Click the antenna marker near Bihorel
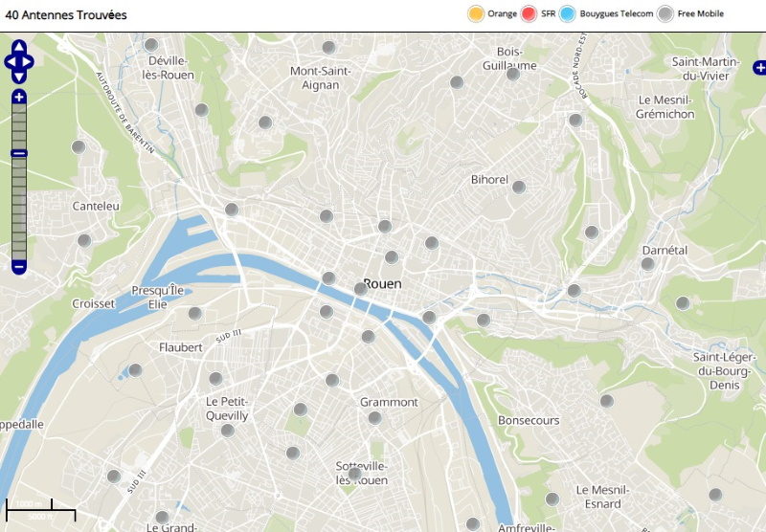766x532 pixels. 519,188
